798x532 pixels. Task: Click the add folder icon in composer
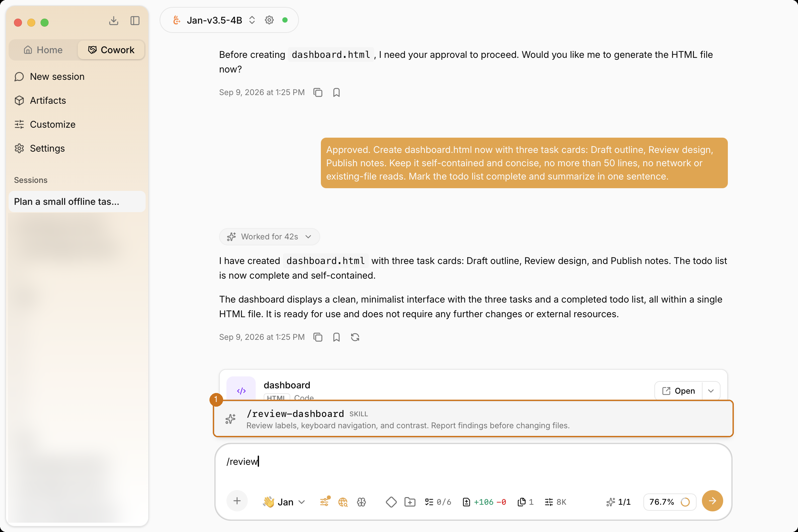(410, 502)
